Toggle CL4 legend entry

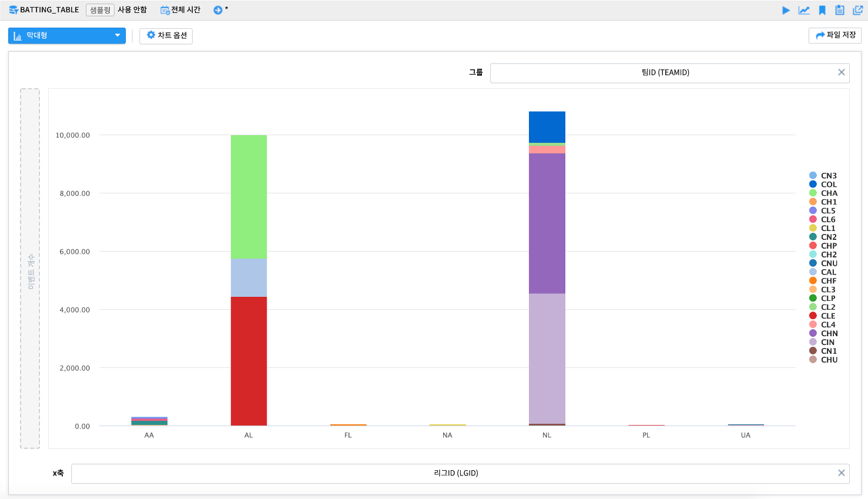[823, 325]
